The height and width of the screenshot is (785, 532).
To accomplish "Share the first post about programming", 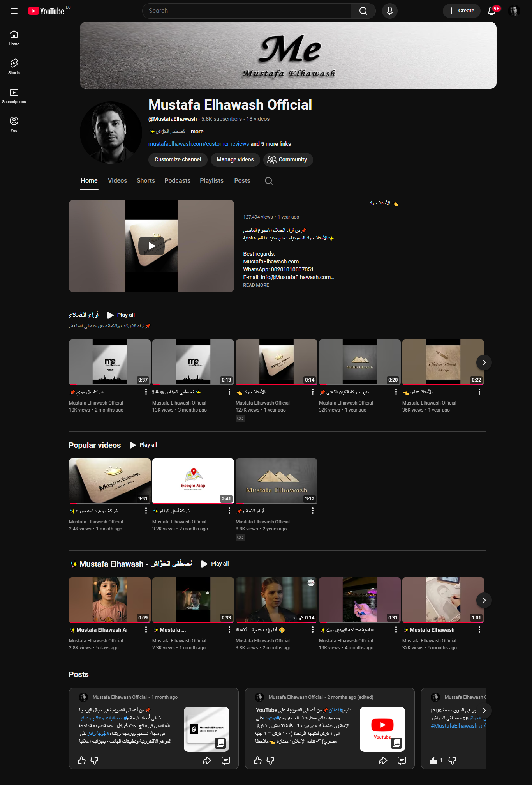I will [207, 760].
